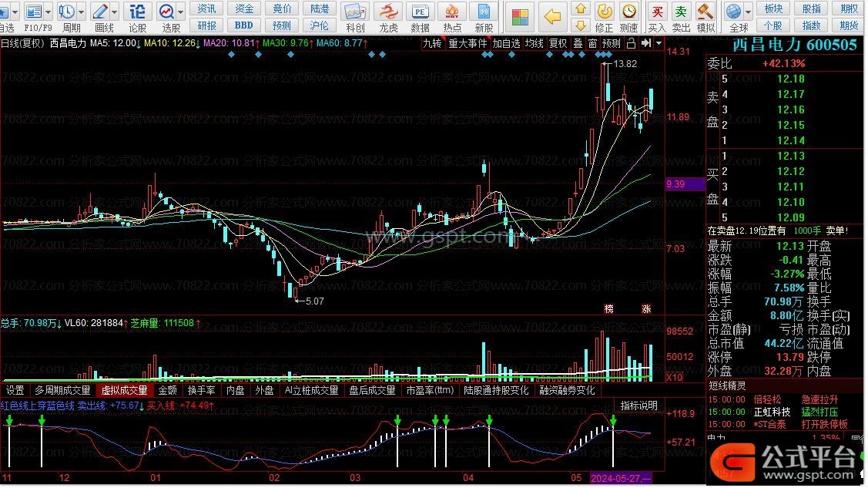Viewport: 868px width, 488px height.
Task: Click the yellow up arrow icon
Action: click(x=581, y=8)
